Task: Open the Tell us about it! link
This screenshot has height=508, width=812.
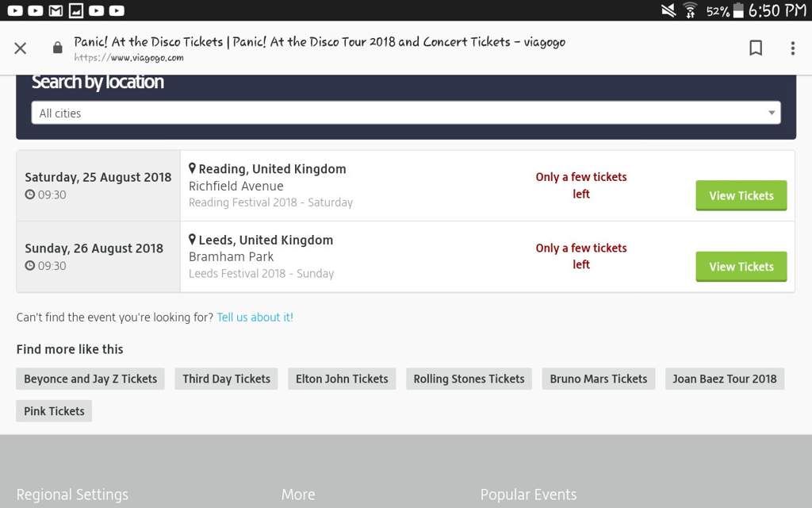Action: tap(255, 317)
